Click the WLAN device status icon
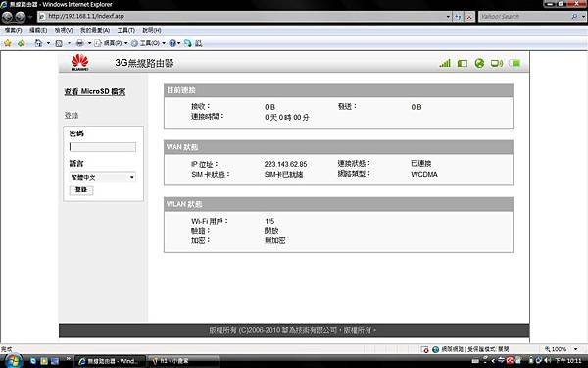Image resolution: width=588 pixels, height=368 pixels. (x=497, y=63)
